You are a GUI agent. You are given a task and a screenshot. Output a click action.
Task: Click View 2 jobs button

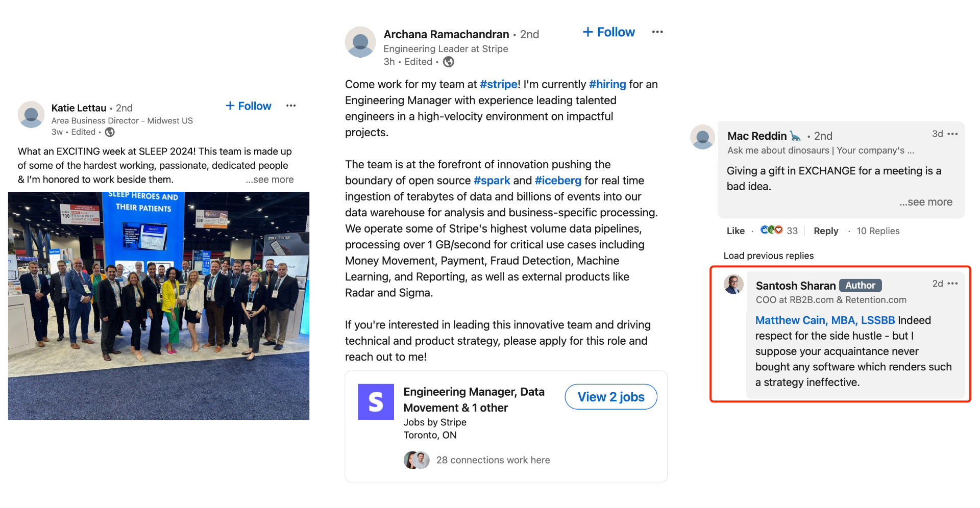point(610,397)
